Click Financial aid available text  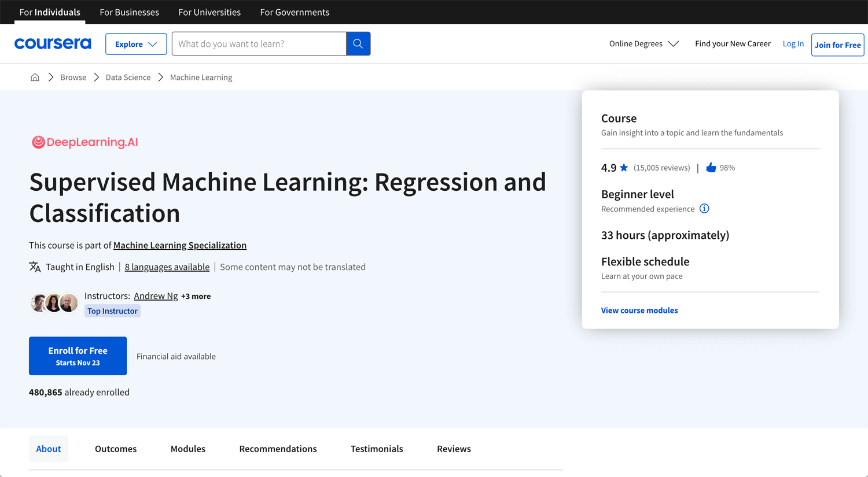point(176,357)
